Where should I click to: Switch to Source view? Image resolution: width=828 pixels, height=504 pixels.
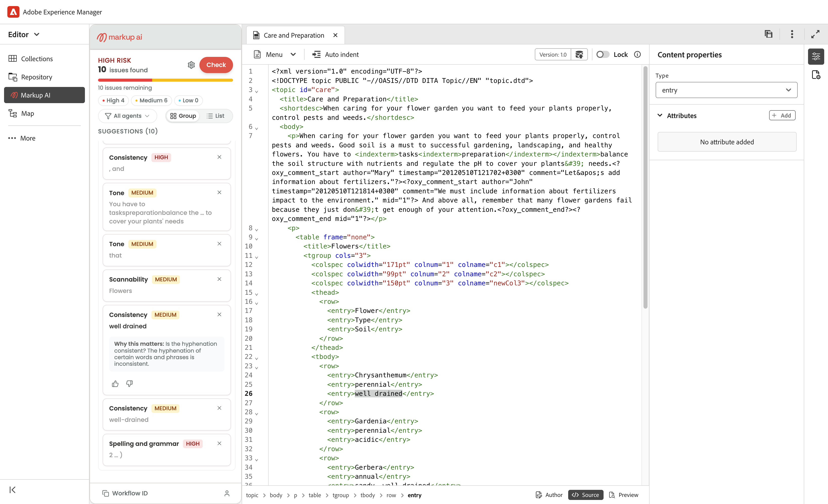pos(585,495)
